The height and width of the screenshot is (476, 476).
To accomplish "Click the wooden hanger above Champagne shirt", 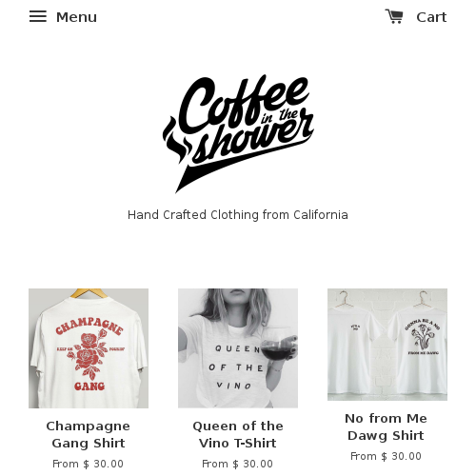I will click(89, 293).
